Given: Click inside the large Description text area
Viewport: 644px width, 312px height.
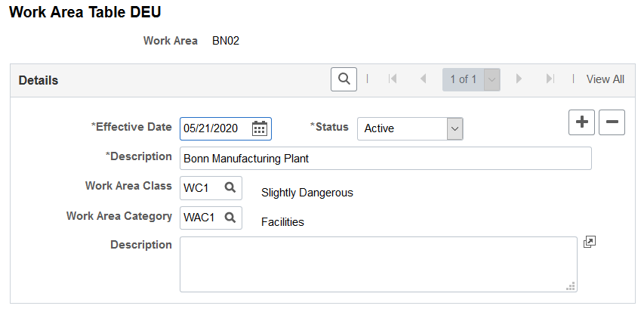Looking at the screenshot, I should (378, 264).
